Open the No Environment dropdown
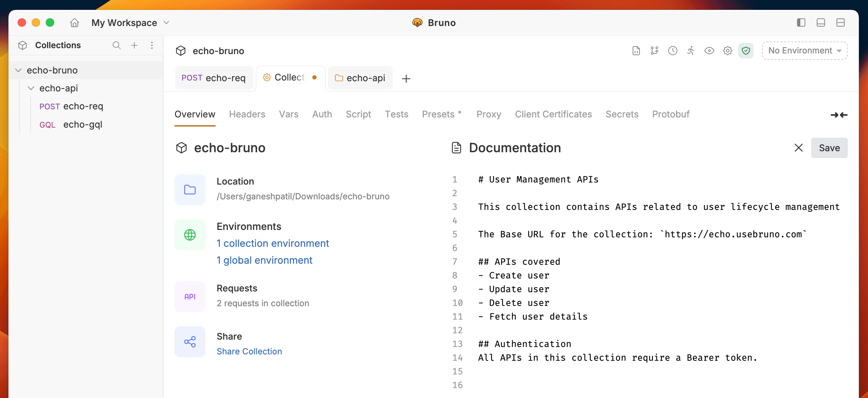Viewport: 868px width, 398px height. click(x=805, y=51)
